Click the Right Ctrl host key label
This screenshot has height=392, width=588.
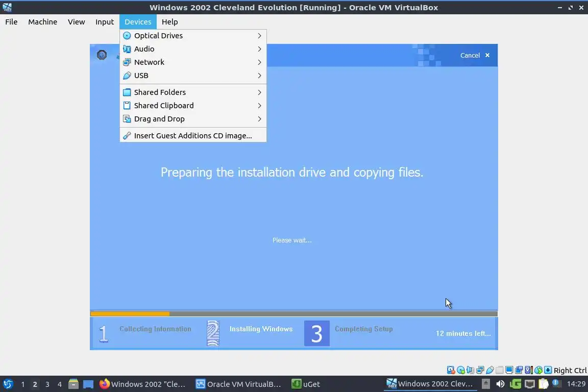[570, 370]
